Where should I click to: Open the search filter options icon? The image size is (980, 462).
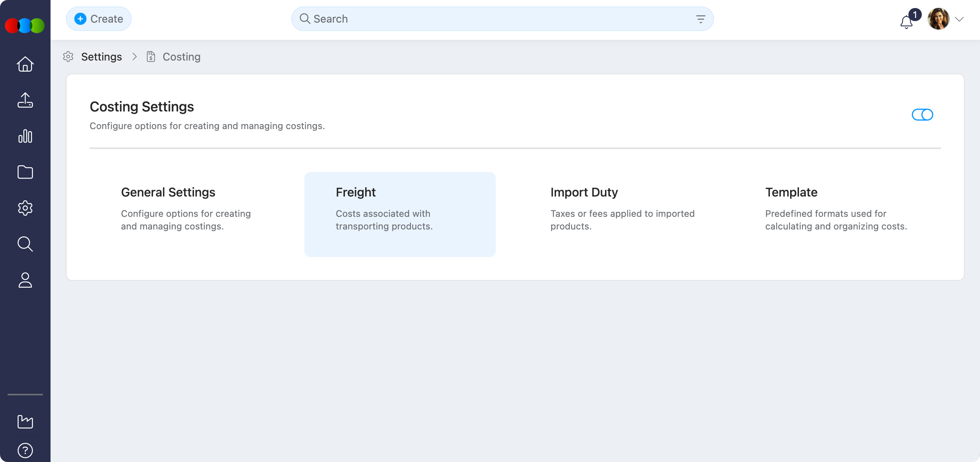tap(701, 19)
